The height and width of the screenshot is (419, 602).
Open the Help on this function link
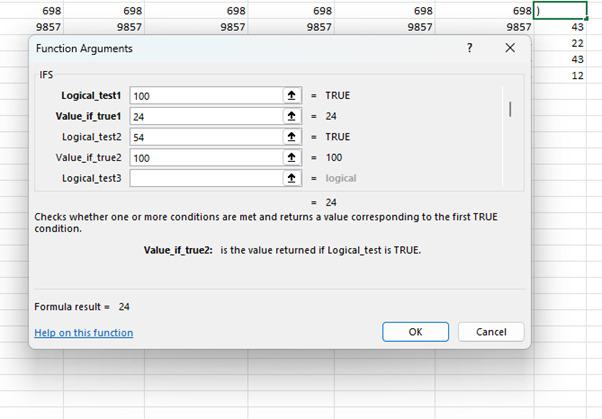click(x=84, y=333)
